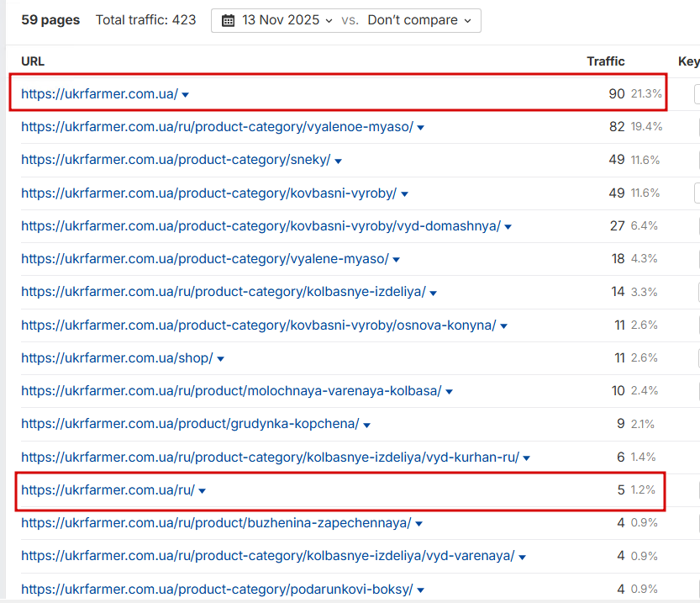
Task: Open the vyd-varenaya category link
Action: click(268, 556)
